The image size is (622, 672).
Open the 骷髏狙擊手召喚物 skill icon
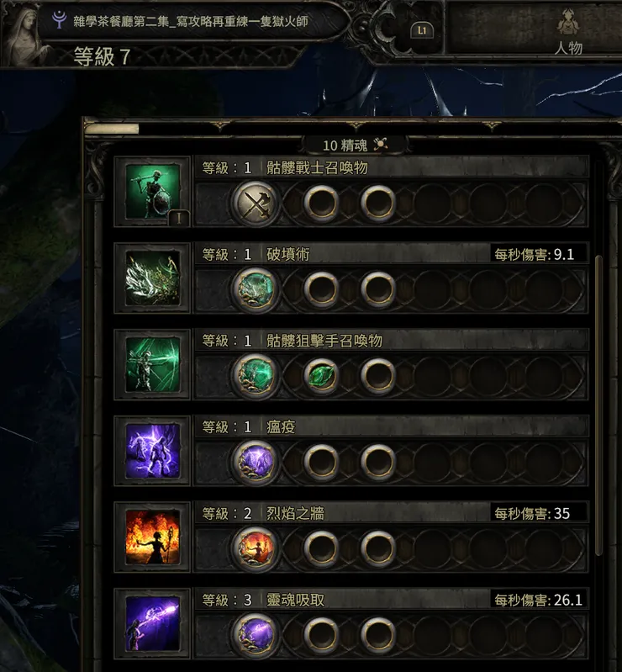(x=152, y=364)
